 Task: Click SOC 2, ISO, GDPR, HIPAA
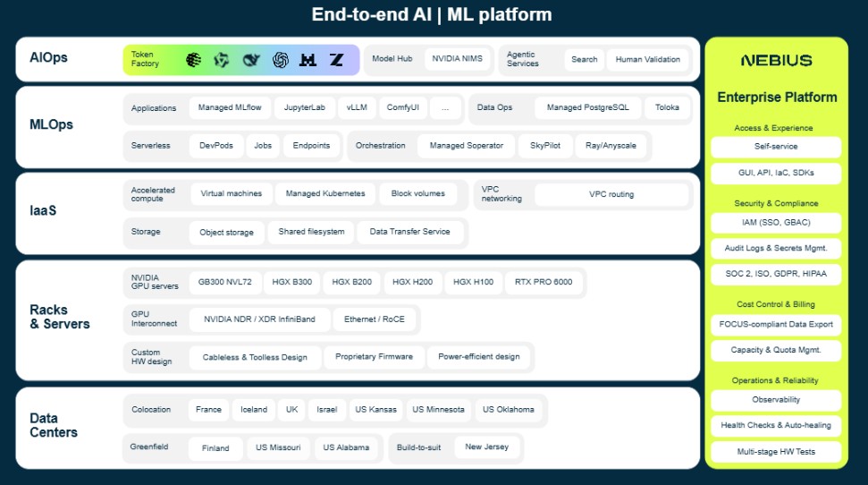tap(776, 274)
